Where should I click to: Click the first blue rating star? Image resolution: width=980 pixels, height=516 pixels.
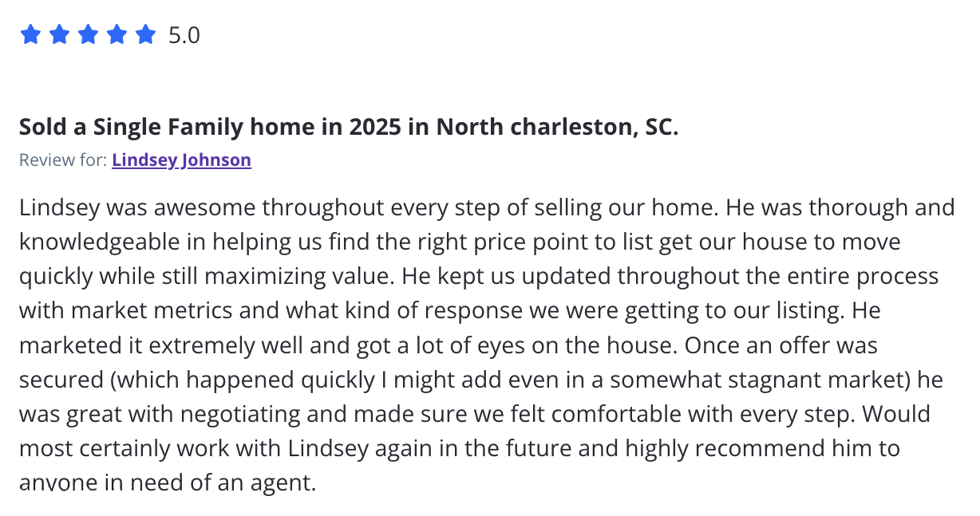pos(30,35)
